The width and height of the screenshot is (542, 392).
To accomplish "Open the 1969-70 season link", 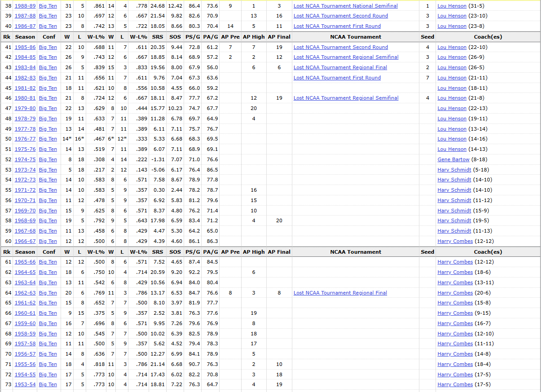I will [x=25, y=211].
